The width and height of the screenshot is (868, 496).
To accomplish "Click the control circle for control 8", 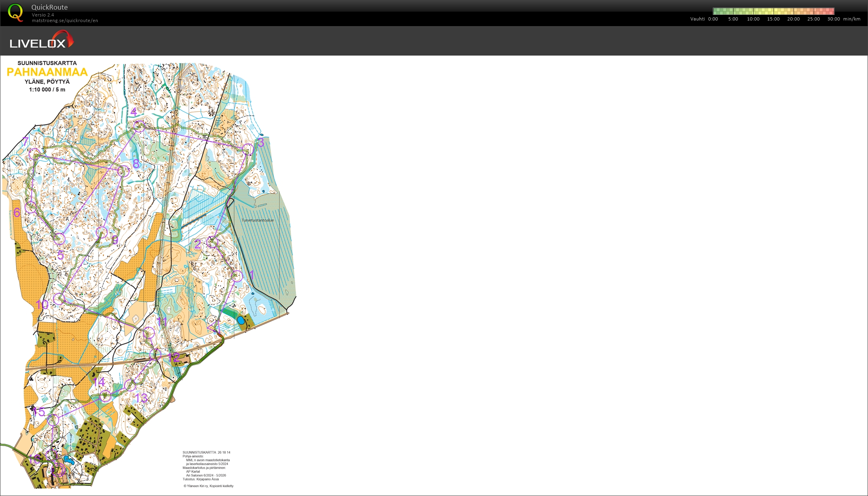I will 124,171.
